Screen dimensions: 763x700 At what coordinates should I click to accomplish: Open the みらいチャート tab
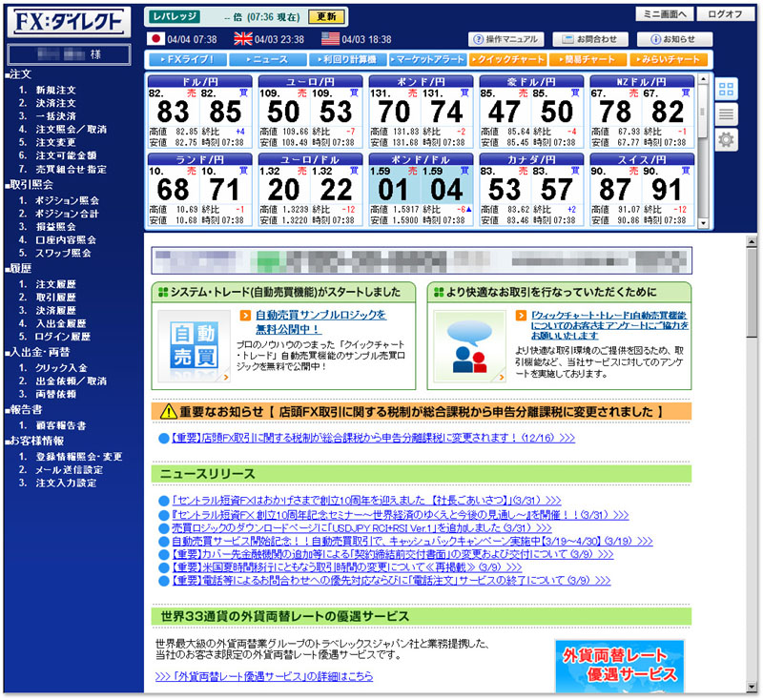[x=669, y=59]
